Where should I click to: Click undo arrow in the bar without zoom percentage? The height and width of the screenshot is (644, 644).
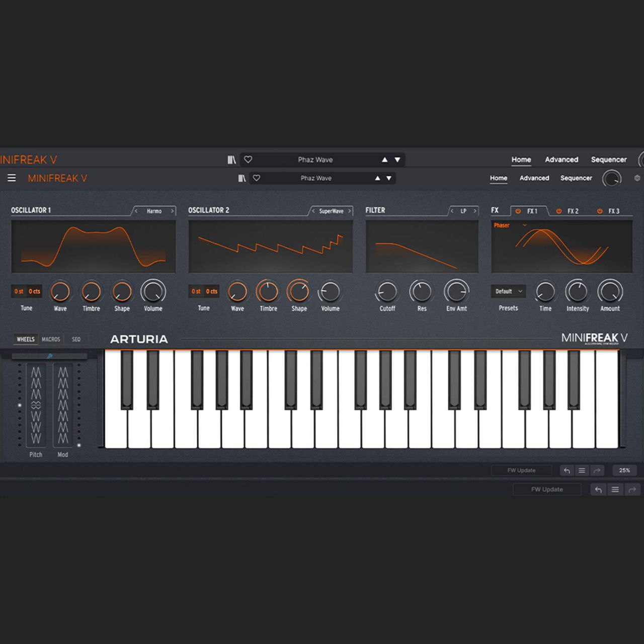click(598, 490)
